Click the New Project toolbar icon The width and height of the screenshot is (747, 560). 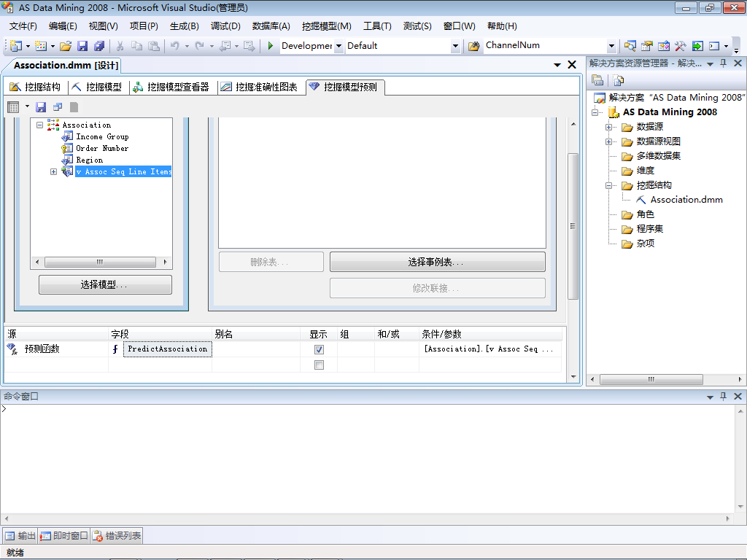[x=16, y=46]
